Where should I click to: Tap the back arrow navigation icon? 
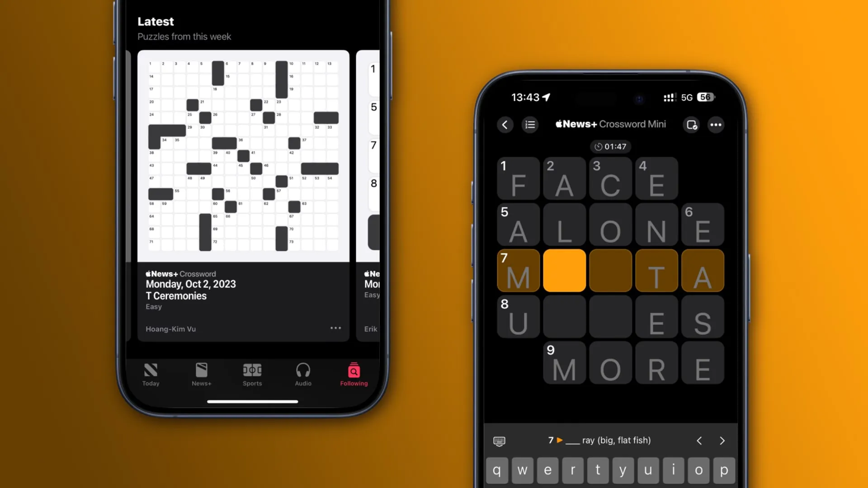coord(505,125)
